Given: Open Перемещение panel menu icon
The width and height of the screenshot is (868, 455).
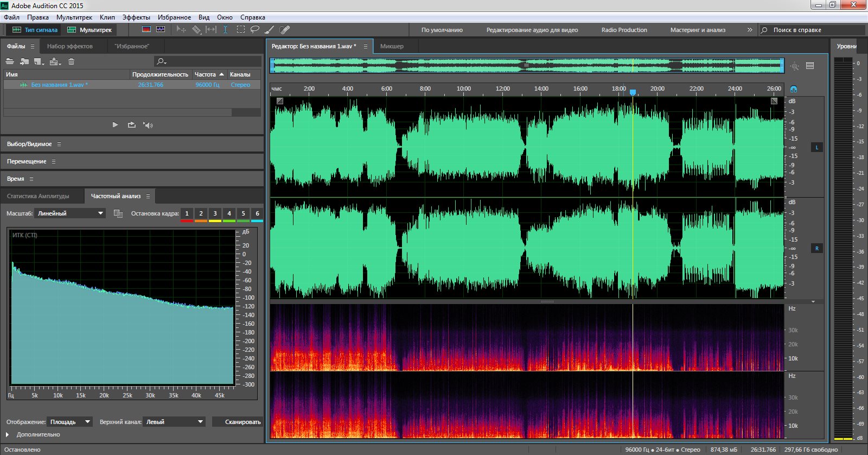Looking at the screenshot, I should (54, 161).
